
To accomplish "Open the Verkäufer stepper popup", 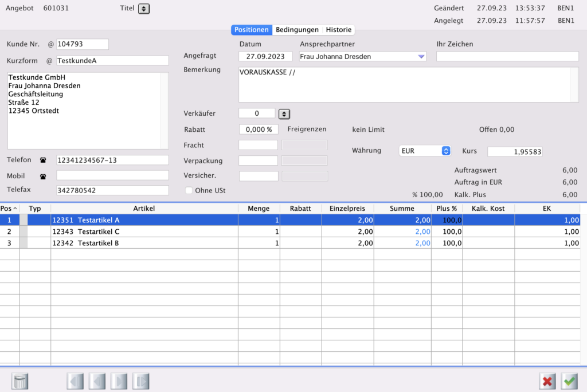I will pos(285,113).
